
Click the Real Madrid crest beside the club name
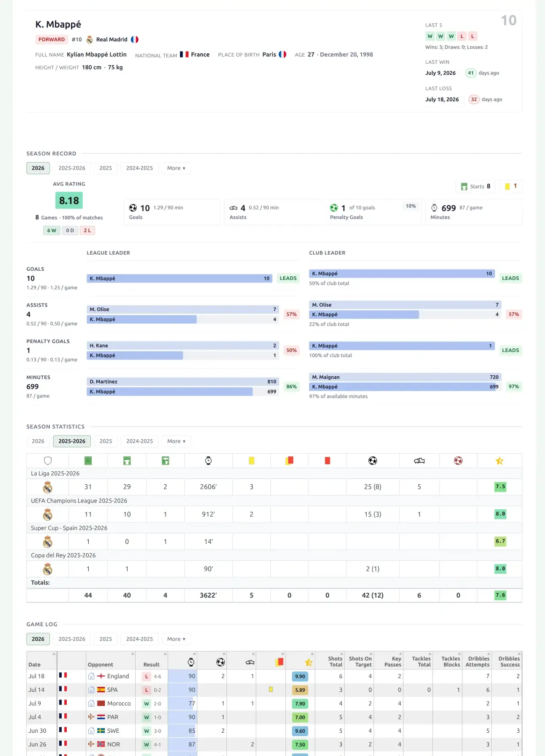(x=90, y=40)
